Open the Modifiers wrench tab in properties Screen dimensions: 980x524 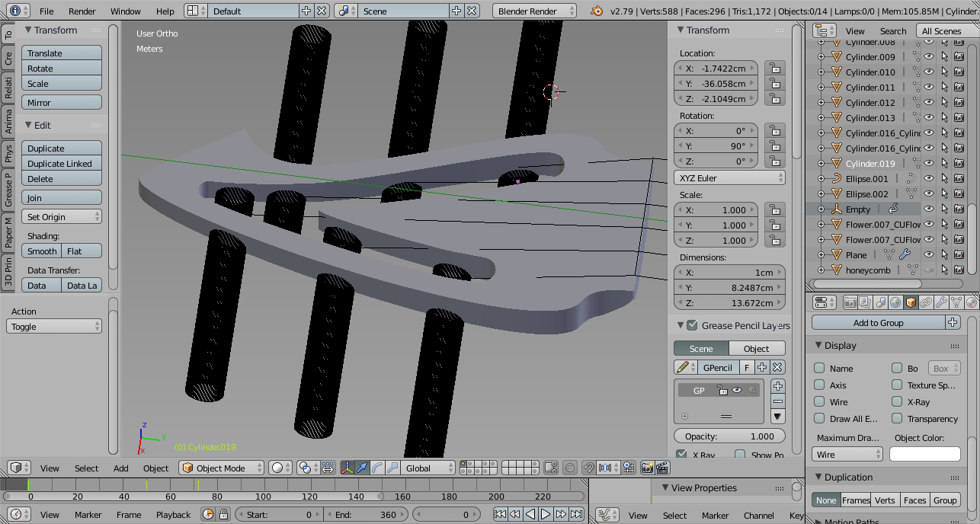pos(941,302)
